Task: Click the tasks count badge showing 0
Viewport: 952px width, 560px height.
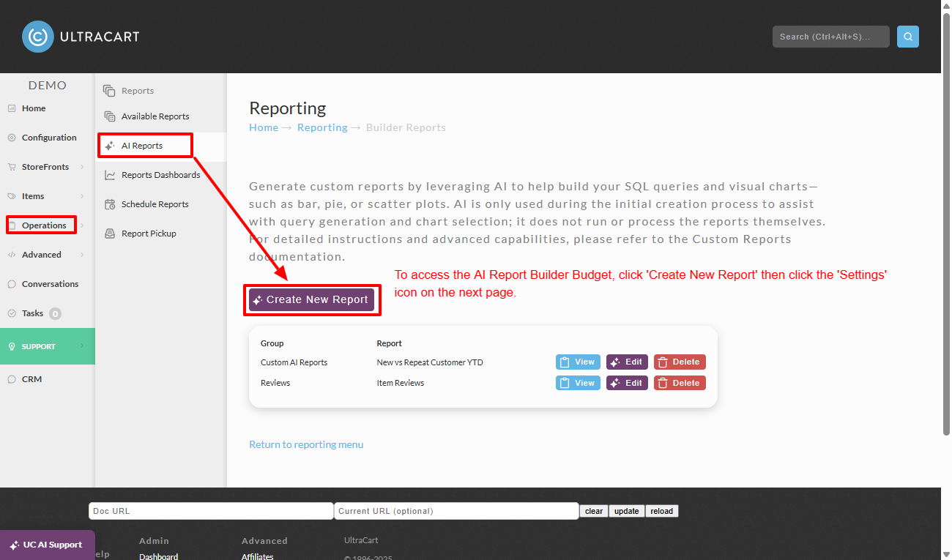Action: [55, 314]
